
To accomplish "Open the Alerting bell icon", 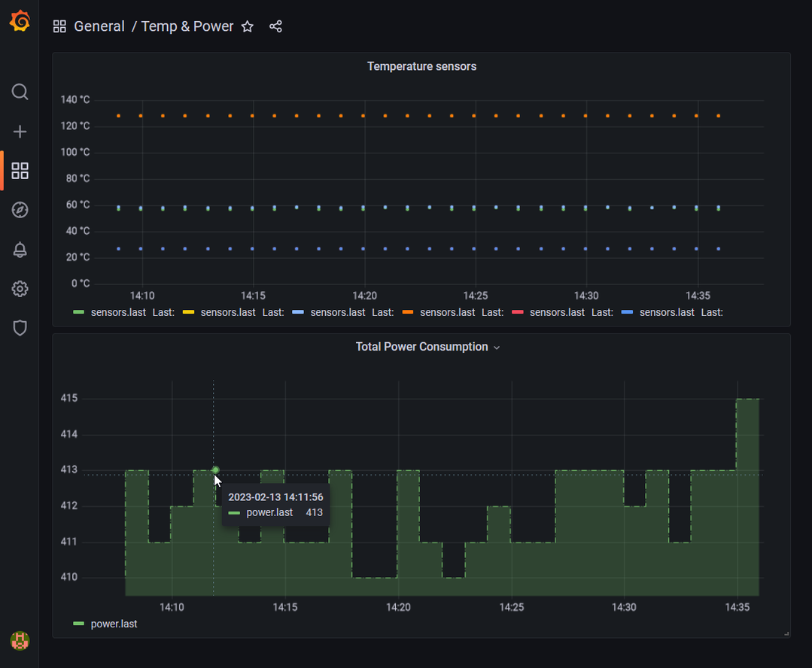I will click(x=20, y=250).
